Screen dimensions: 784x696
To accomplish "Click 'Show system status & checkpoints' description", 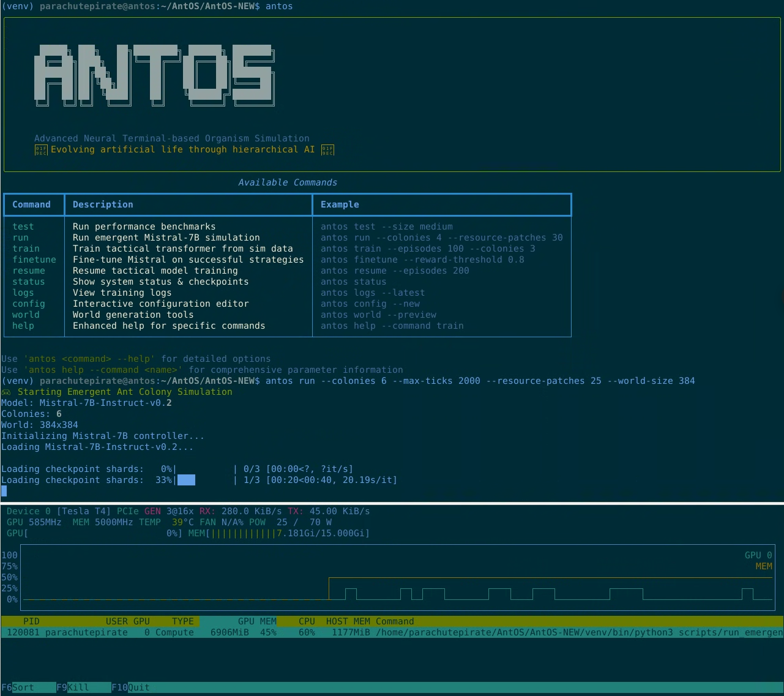I will tap(161, 282).
